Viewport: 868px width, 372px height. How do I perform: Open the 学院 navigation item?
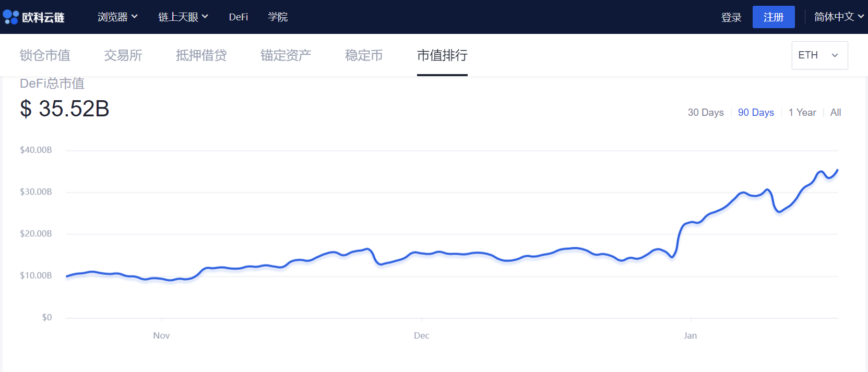click(278, 17)
